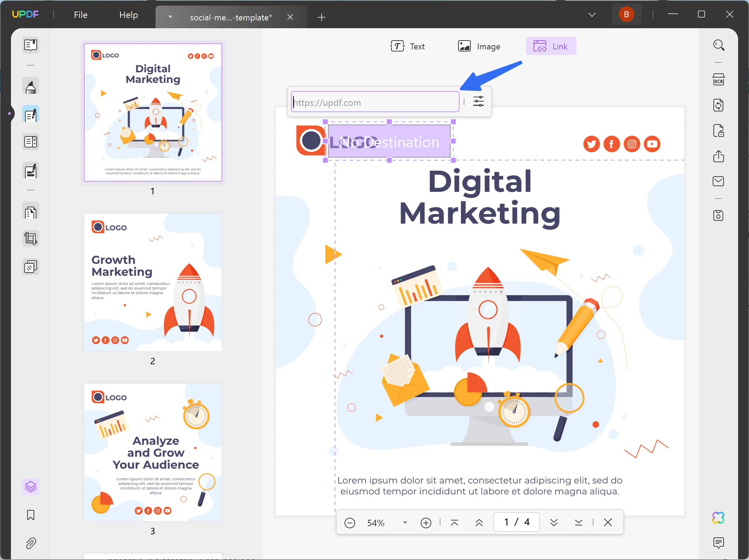Click the Search magnifier icon
Viewport: 749px width, 560px height.
click(718, 45)
